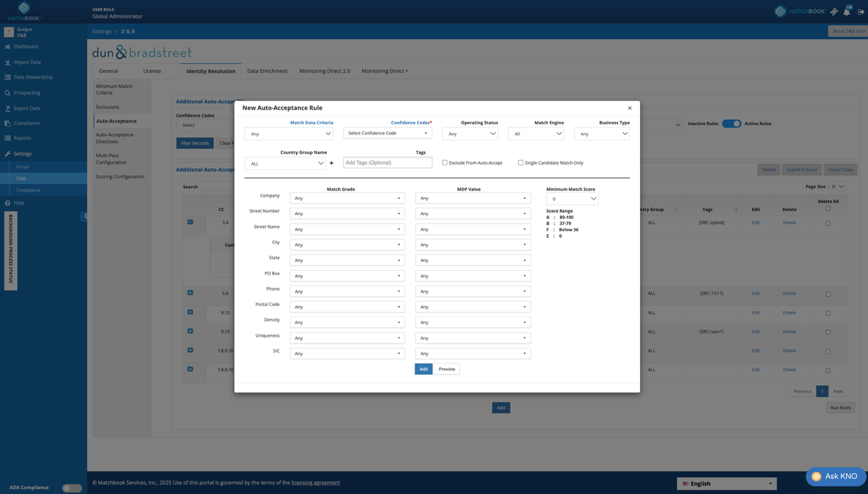
Task: Switch to the Data Enrichment tab
Action: tap(267, 71)
